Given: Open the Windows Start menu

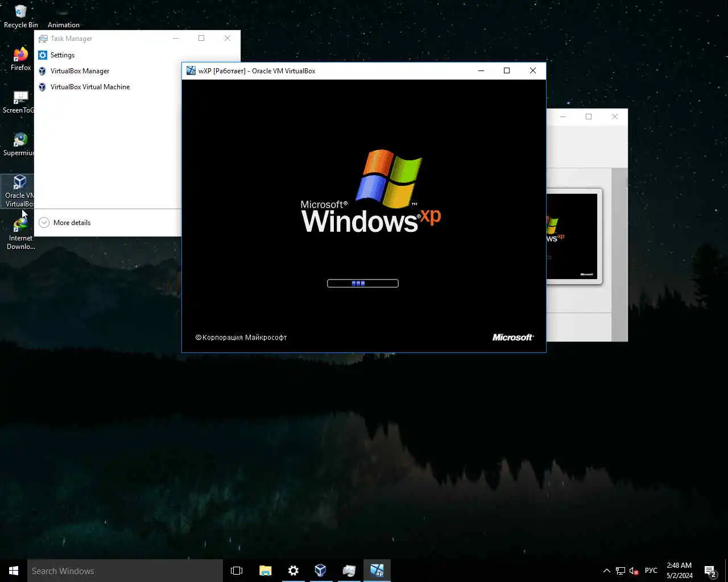Looking at the screenshot, I should pos(14,571).
